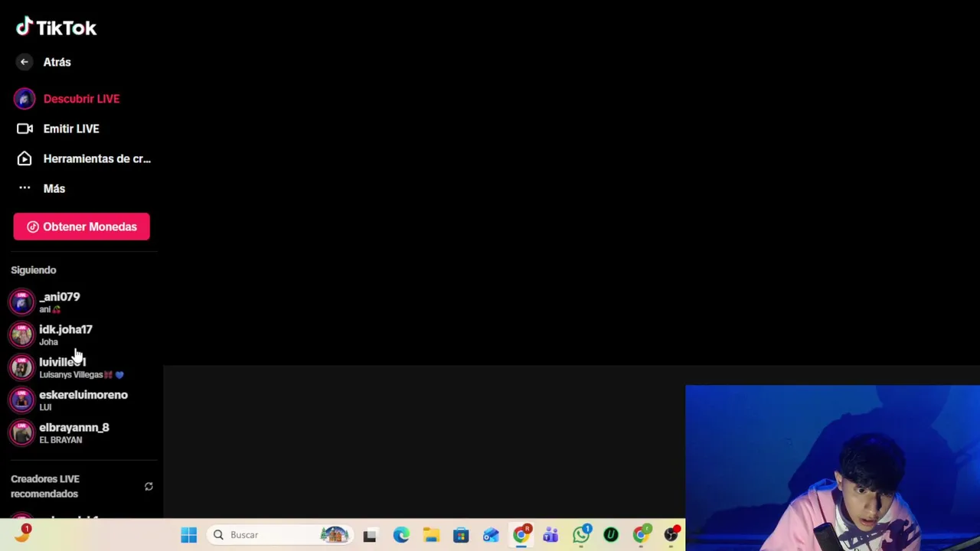
Task: Open Task View on the taskbar
Action: pyautogui.click(x=370, y=535)
